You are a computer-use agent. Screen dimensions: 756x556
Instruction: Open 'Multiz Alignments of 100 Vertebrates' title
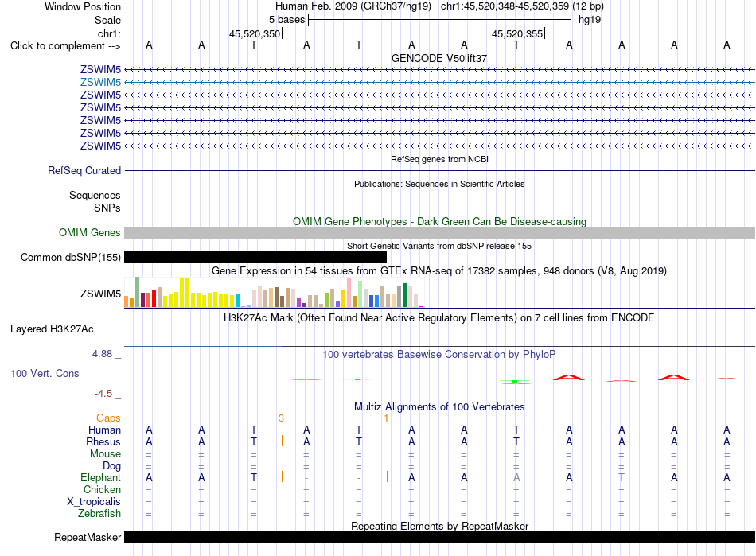tap(439, 407)
